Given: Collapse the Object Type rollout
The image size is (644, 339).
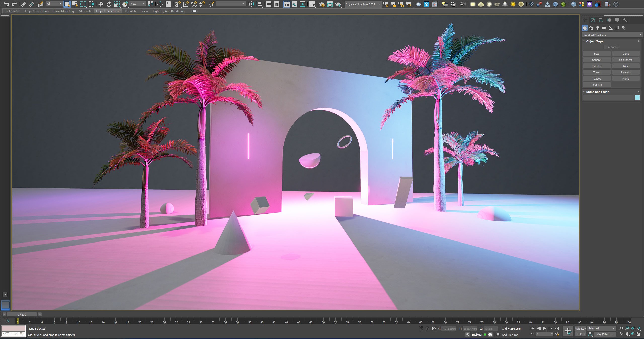Looking at the screenshot, I should (x=594, y=41).
